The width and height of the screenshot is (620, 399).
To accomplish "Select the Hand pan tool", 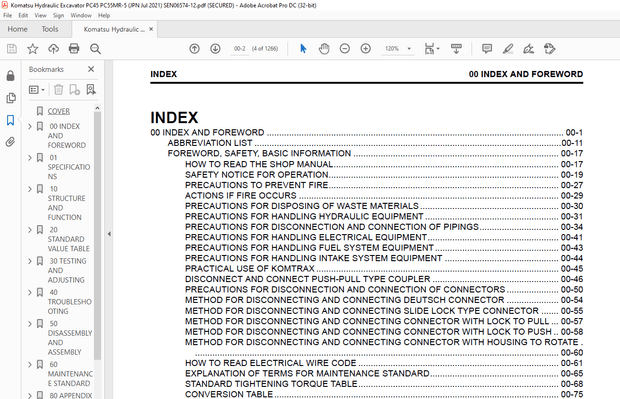I will [x=324, y=49].
